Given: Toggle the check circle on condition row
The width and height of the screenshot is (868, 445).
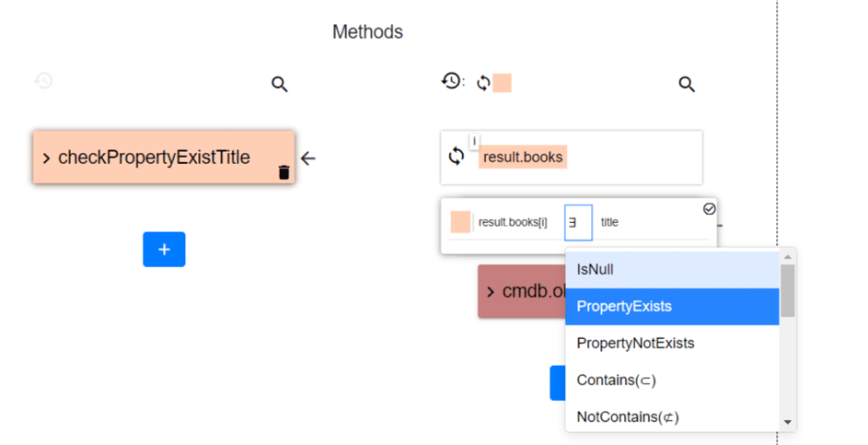Looking at the screenshot, I should [709, 209].
